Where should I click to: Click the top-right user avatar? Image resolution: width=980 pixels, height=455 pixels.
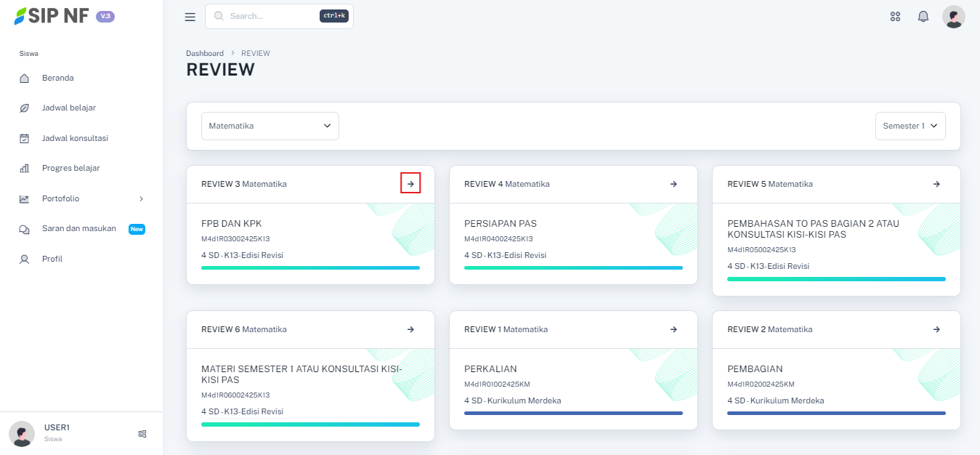[x=953, y=17]
